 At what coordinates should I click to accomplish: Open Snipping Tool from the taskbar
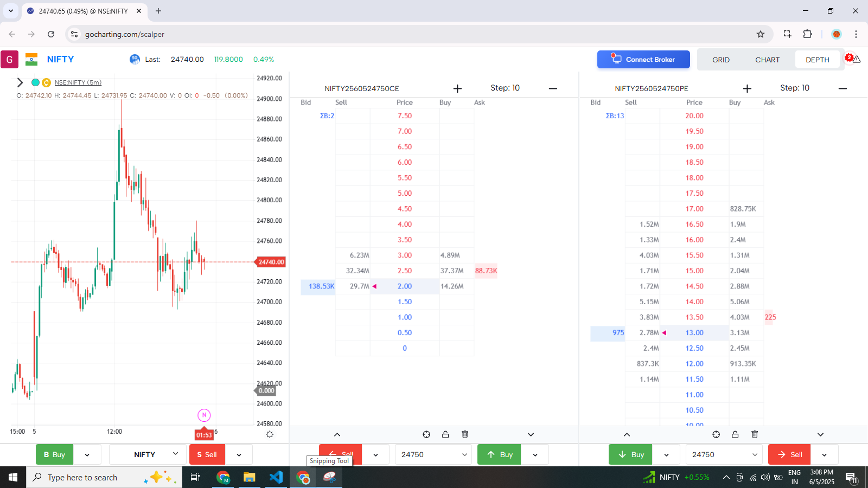point(329,478)
